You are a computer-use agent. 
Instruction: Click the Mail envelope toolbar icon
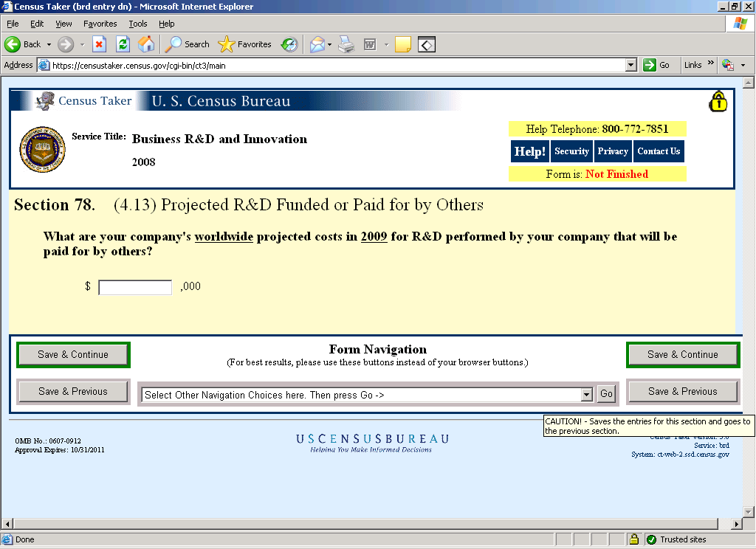pyautogui.click(x=317, y=44)
